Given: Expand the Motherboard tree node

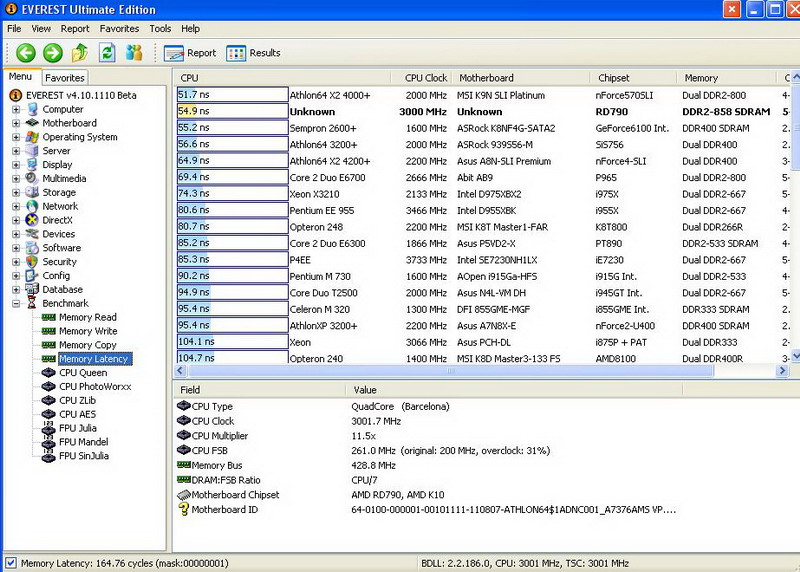Looking at the screenshot, I should [x=16, y=123].
